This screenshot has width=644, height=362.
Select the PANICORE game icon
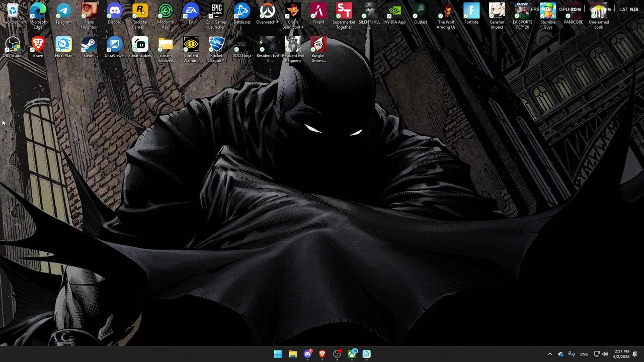(574, 14)
